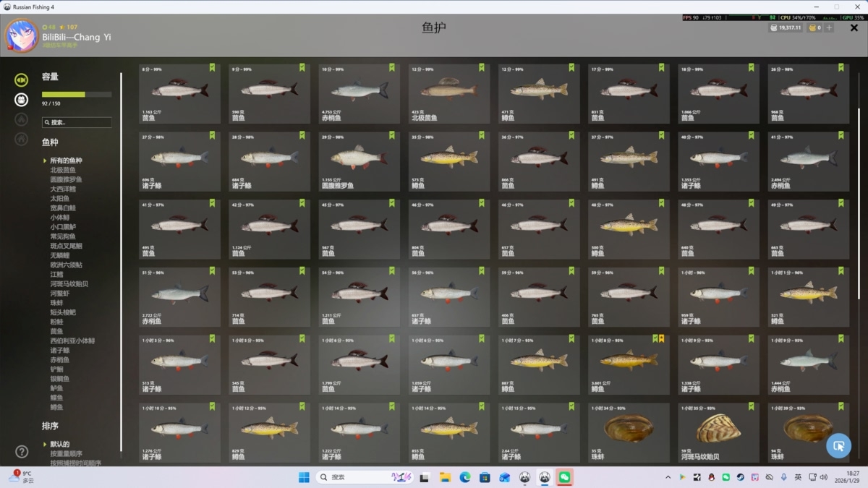Toggle the gold star on 3.601 kg trout
This screenshot has width=868, height=488.
(661, 339)
